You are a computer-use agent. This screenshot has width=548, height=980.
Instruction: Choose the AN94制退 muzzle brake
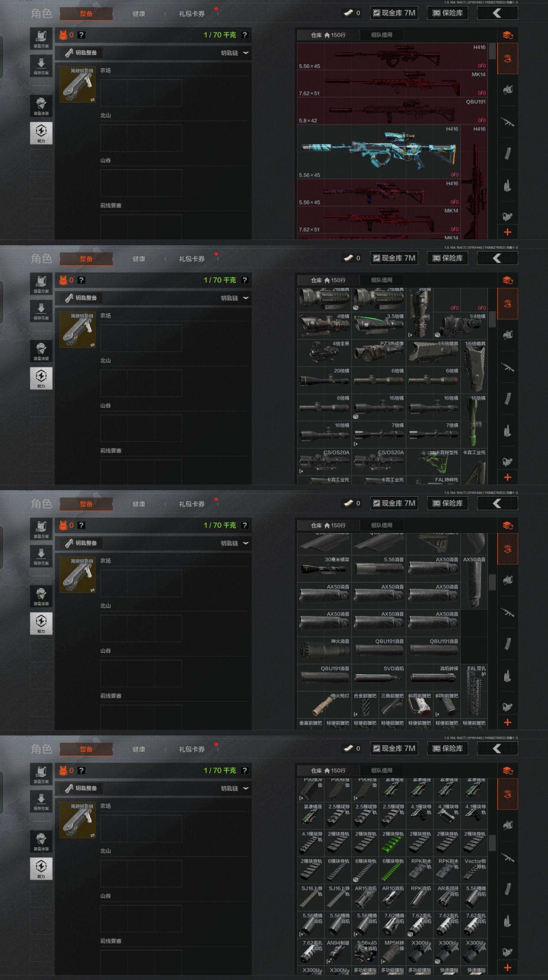pyautogui.click(x=338, y=951)
